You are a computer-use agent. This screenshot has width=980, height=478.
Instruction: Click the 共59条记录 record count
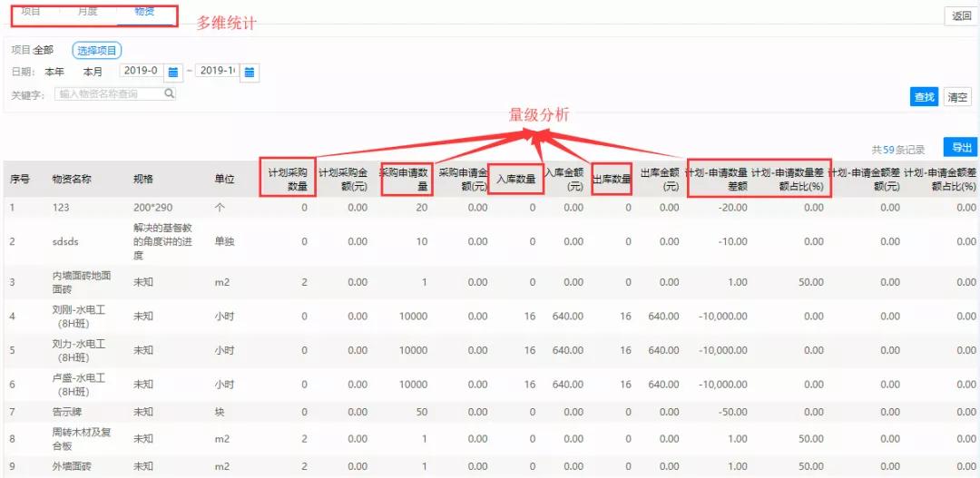pyautogui.click(x=898, y=150)
